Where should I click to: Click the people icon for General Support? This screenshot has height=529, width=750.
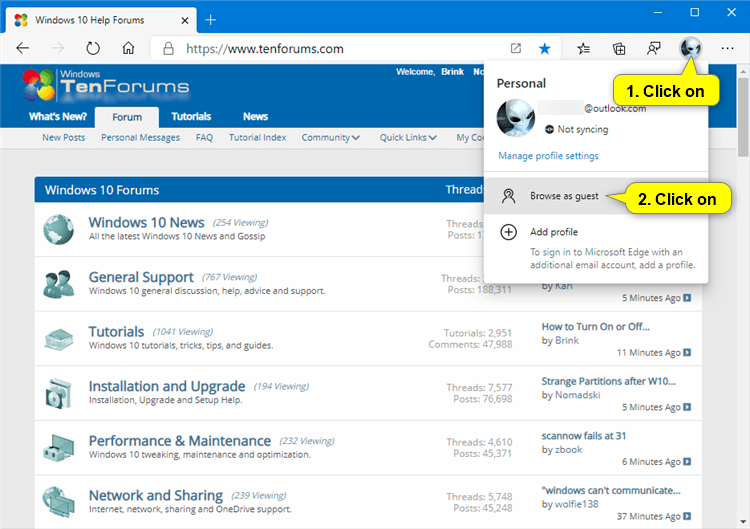click(x=58, y=284)
